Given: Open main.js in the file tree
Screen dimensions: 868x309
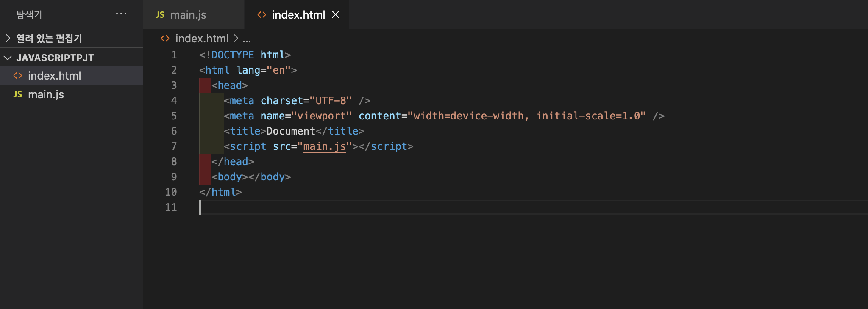Looking at the screenshot, I should point(71,94).
